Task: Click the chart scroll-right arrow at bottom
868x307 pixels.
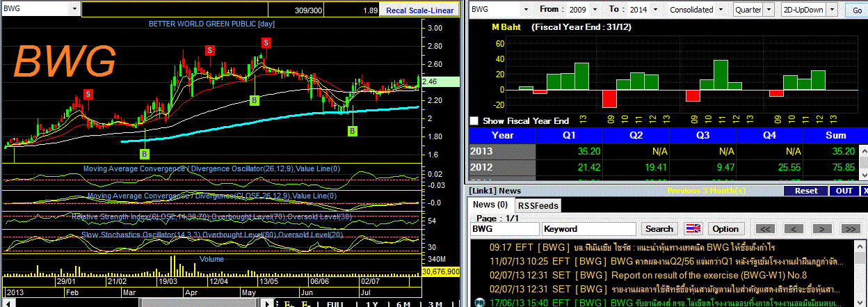Action: [266, 304]
